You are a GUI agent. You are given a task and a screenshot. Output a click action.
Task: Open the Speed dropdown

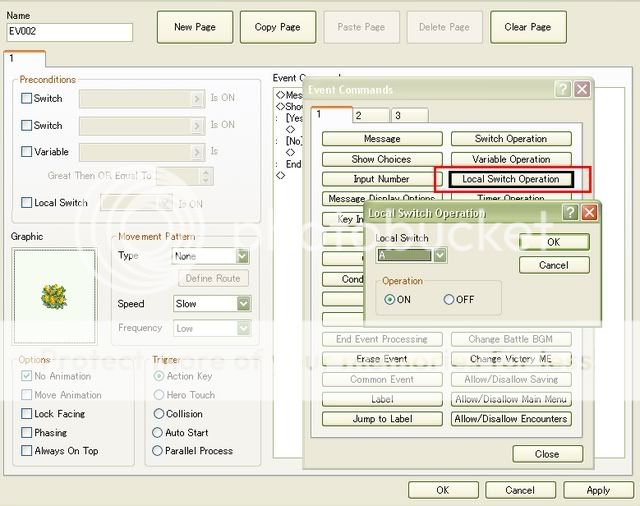242,303
